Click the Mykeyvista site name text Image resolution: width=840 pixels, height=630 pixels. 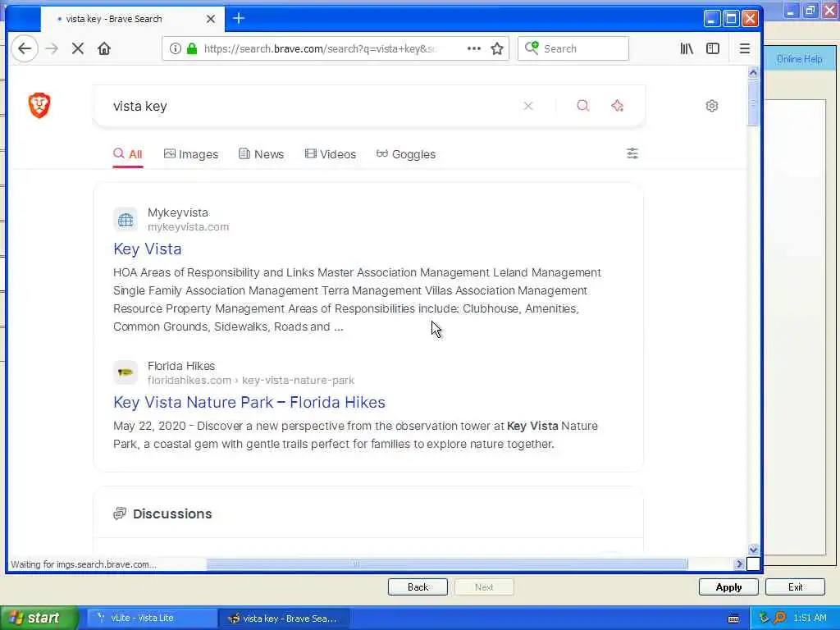pyautogui.click(x=178, y=212)
